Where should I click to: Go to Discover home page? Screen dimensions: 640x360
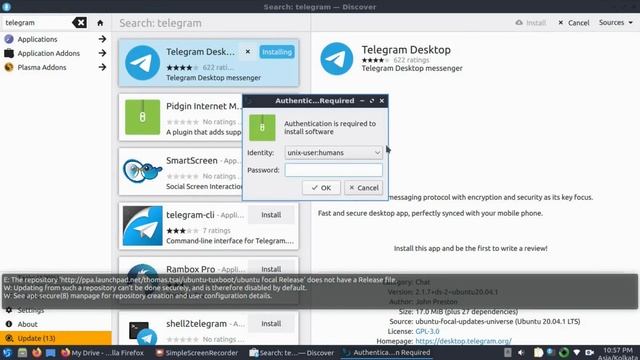point(100,23)
